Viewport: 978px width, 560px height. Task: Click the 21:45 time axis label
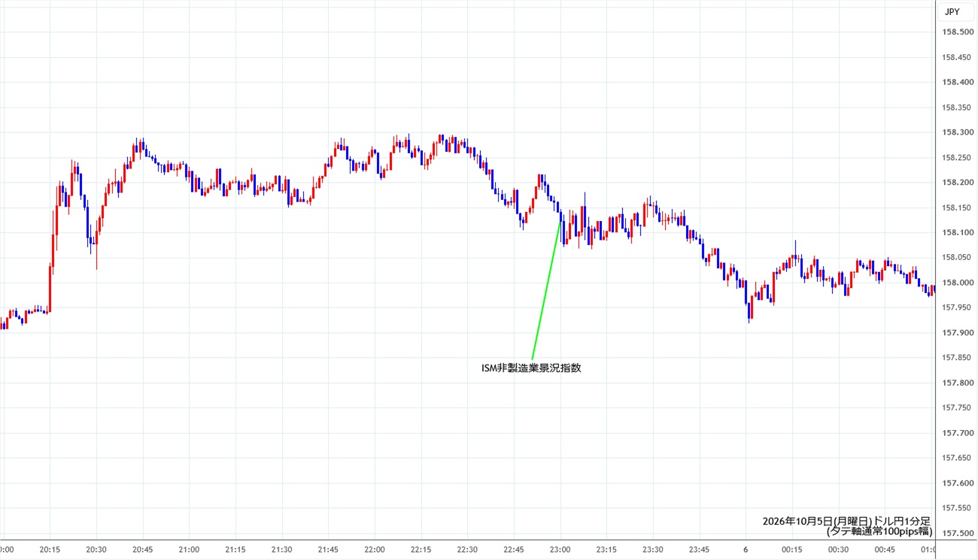click(x=328, y=549)
